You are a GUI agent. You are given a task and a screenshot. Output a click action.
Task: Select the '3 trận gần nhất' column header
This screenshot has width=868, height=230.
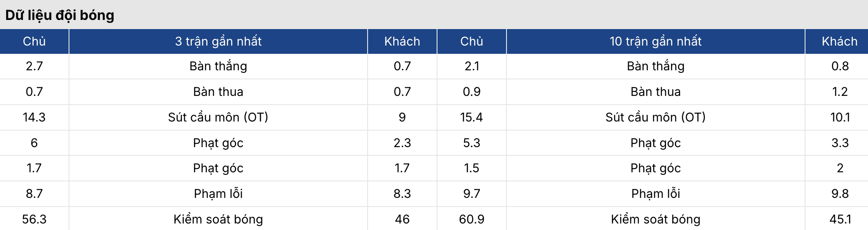[218, 41]
